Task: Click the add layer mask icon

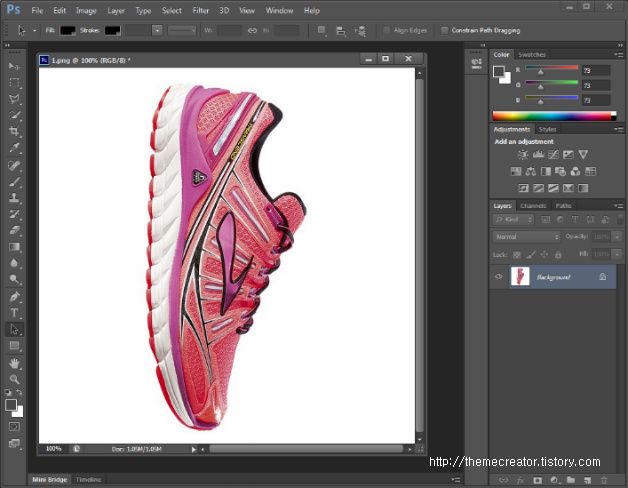Action: point(537,480)
